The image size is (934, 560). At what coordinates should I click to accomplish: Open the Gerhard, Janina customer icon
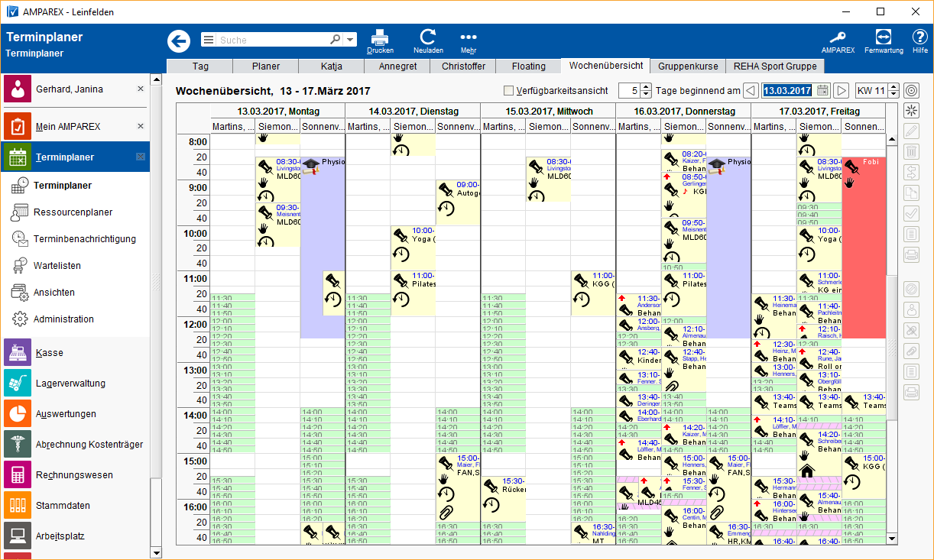coord(18,89)
